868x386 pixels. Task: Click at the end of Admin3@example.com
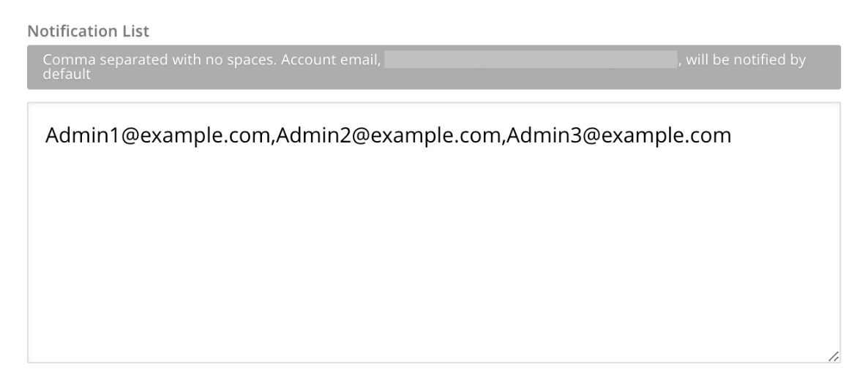point(732,135)
